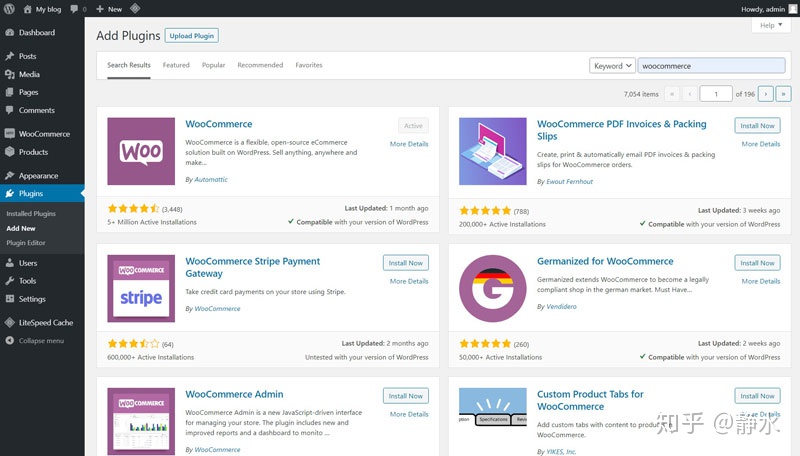Open the admin avatar at top right
This screenshot has width=800, height=456.
pyautogui.click(x=793, y=9)
